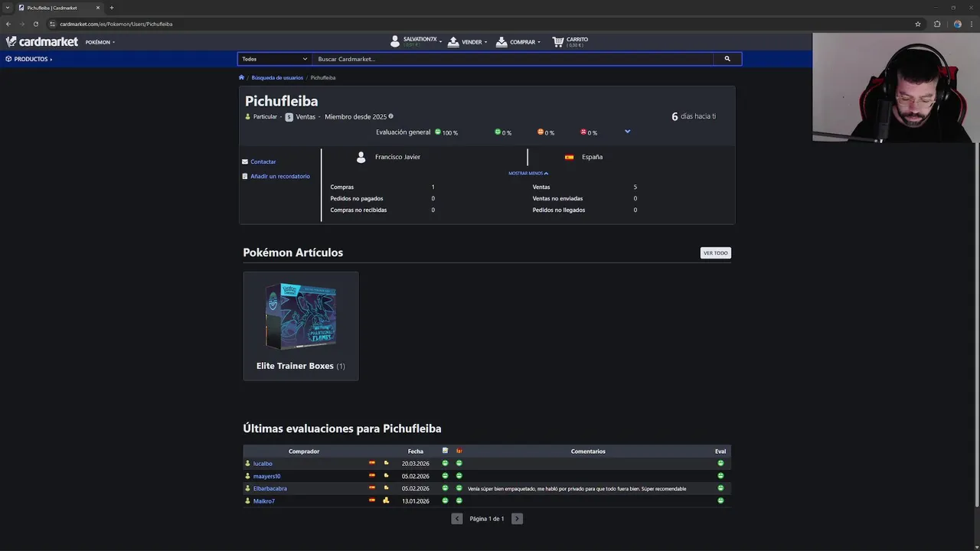Click the Comprador column header
The height and width of the screenshot is (551, 980).
304,452
